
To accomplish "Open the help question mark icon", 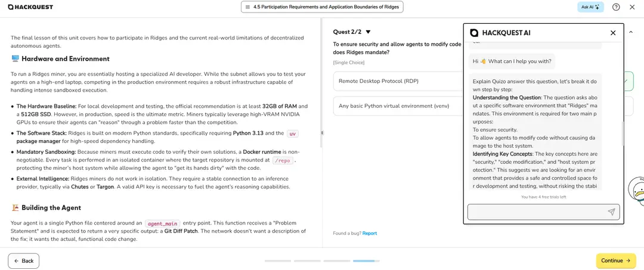I will (616, 7).
